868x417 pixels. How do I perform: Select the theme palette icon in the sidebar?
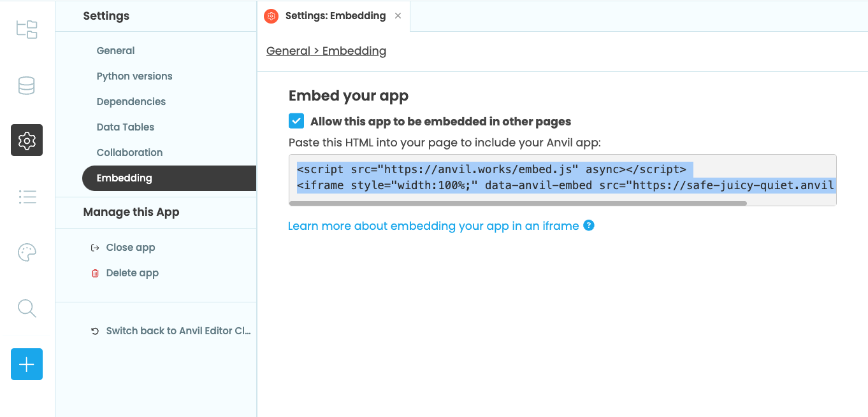point(26,252)
